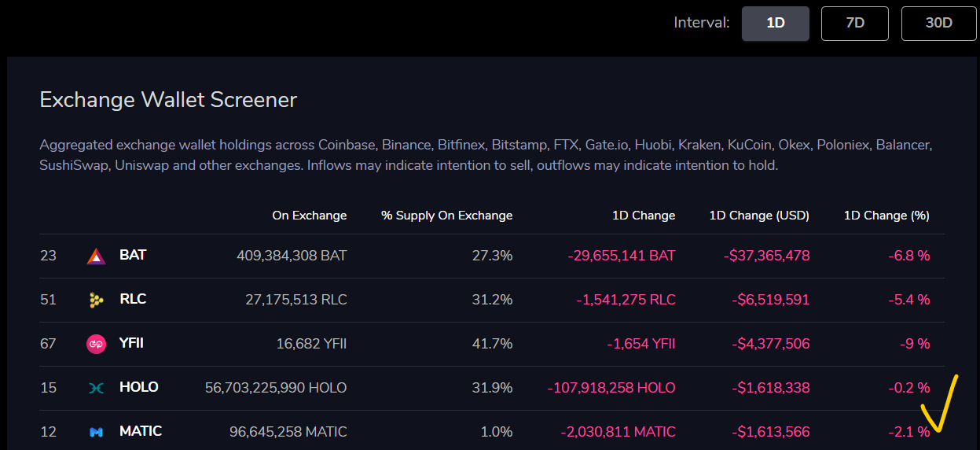Click the HOLO token name
980x450 pixels.
[x=138, y=388]
